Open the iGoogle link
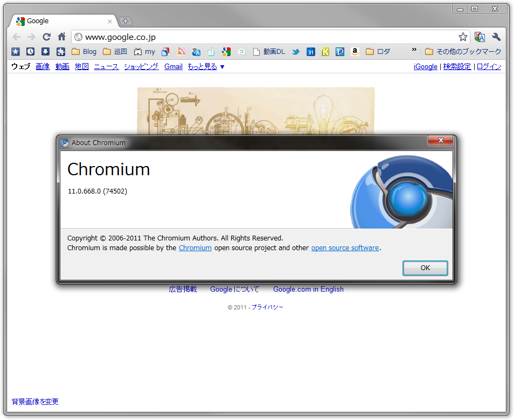Screen dimensions: 514x420 [425, 67]
